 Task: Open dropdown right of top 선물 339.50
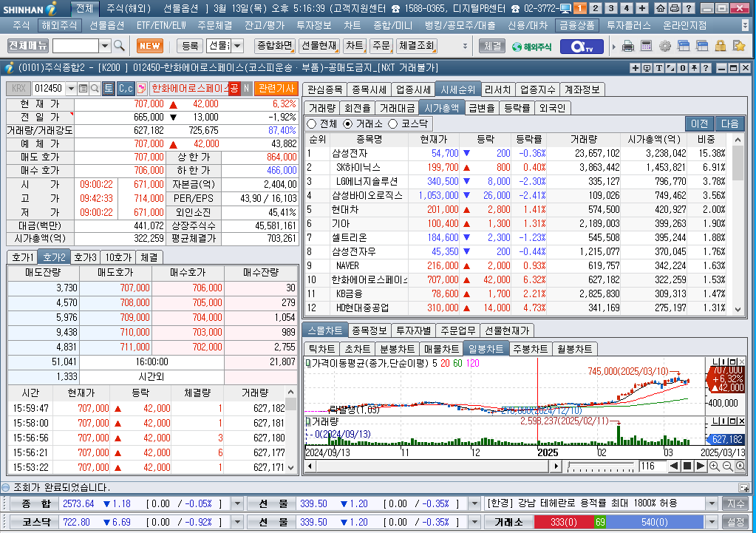pyautogui.click(x=474, y=503)
